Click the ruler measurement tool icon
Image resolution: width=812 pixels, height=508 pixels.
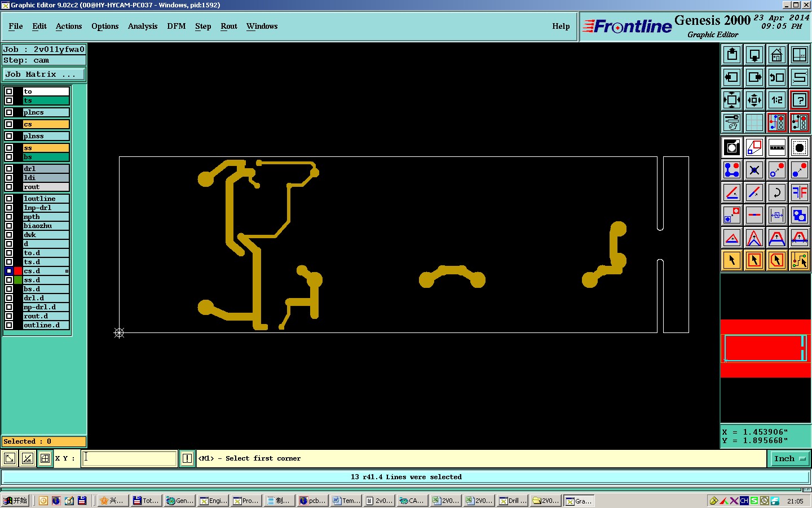point(776,147)
